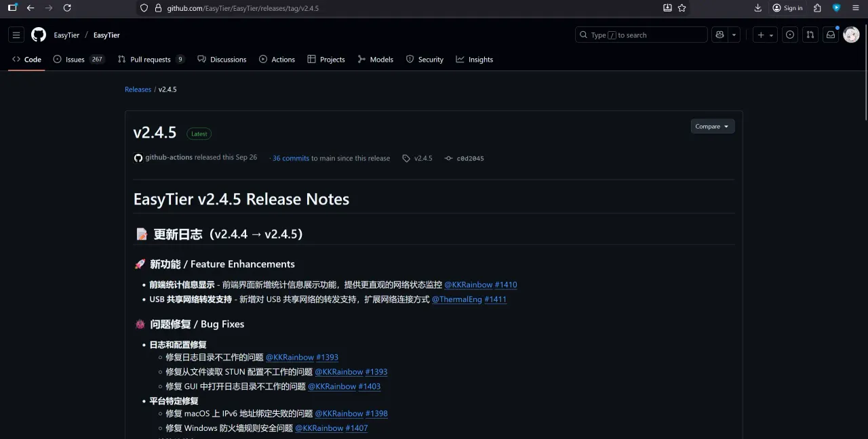Open the Create new plus menu
This screenshot has height=439, width=868.
765,35
